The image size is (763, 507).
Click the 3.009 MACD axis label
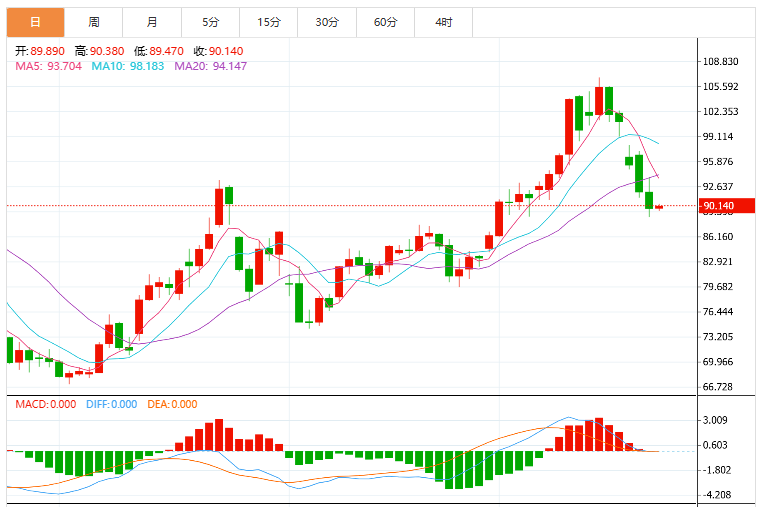(x=715, y=420)
